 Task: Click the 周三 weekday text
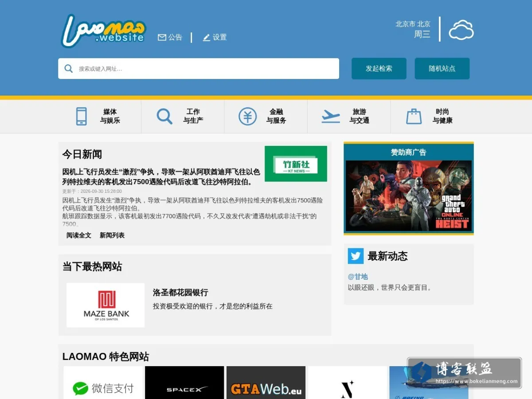pyautogui.click(x=422, y=34)
